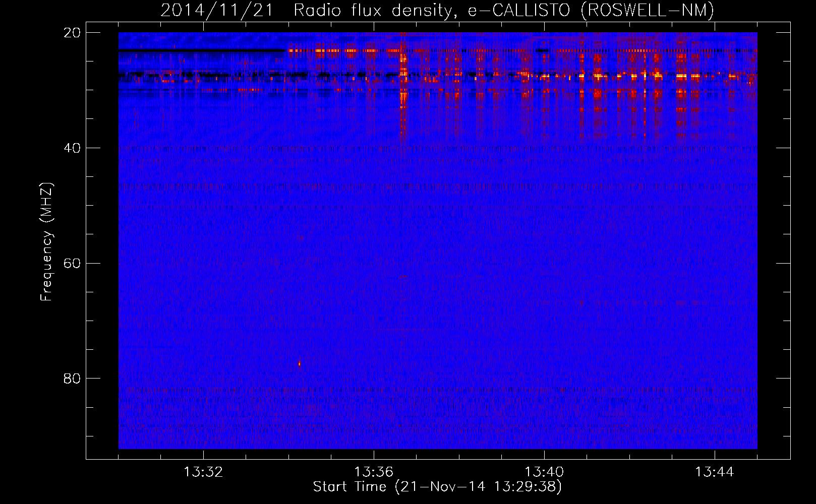Click the frequency label 40
This screenshot has height=504, width=816.
[x=72, y=148]
